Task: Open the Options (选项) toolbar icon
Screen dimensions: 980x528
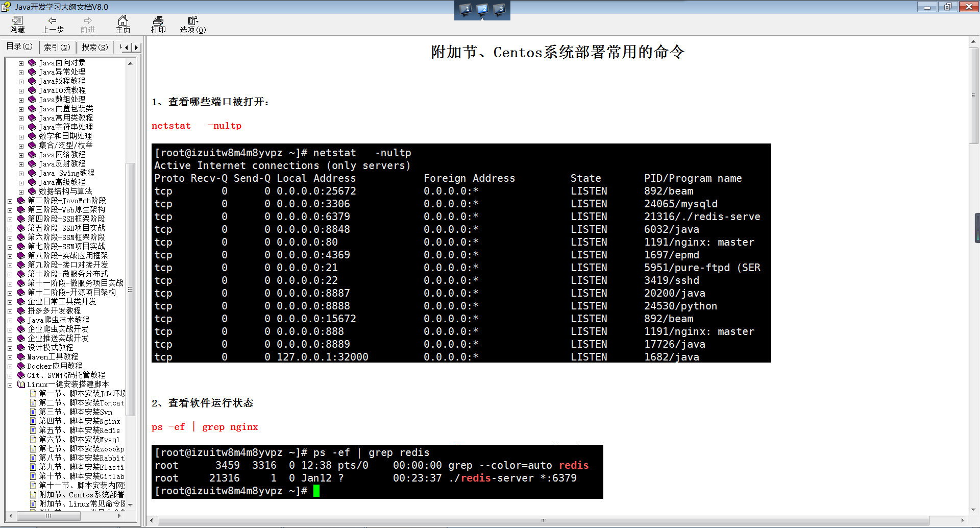Action: 192,25
